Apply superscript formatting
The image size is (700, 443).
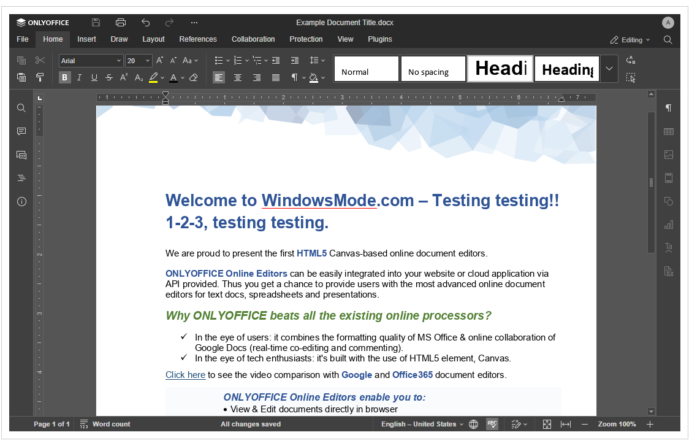pyautogui.click(x=124, y=77)
